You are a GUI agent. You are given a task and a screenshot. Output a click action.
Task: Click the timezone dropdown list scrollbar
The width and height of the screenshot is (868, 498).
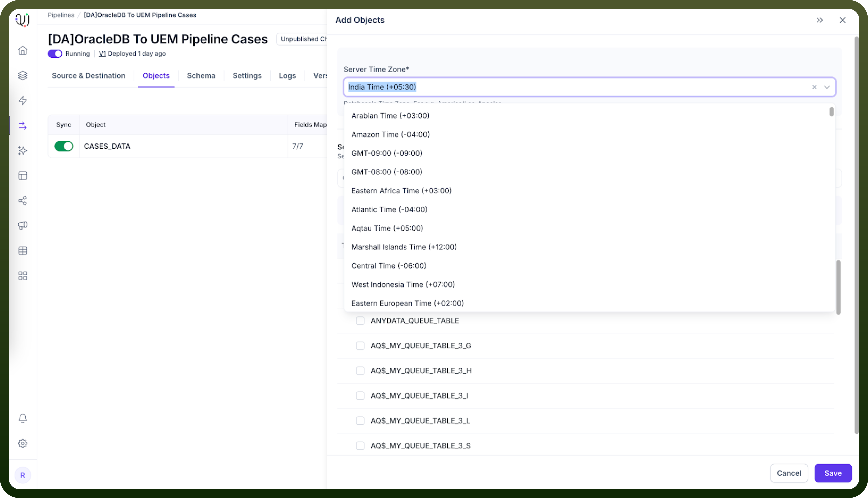831,112
